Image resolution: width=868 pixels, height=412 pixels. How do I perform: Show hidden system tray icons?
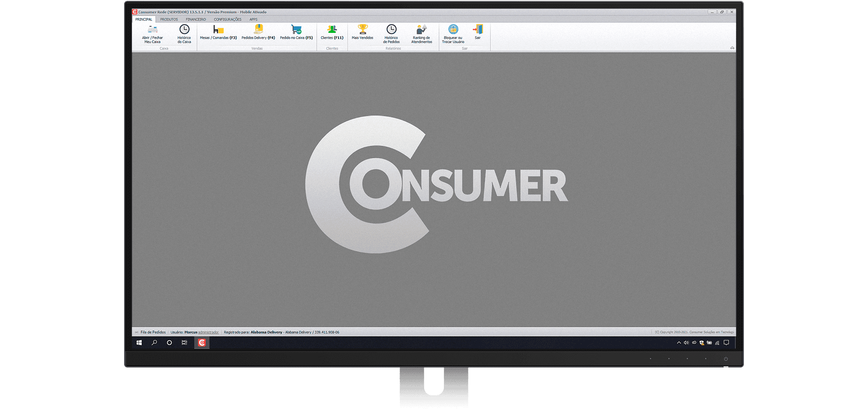pyautogui.click(x=679, y=343)
